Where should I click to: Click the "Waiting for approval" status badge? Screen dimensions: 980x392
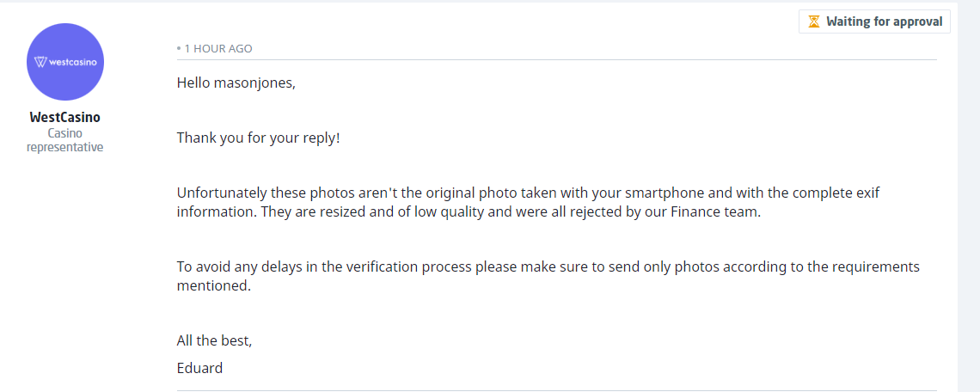pos(874,21)
